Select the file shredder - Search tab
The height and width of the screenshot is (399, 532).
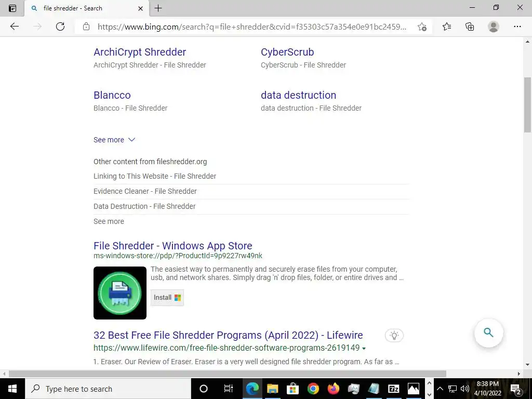(x=87, y=8)
